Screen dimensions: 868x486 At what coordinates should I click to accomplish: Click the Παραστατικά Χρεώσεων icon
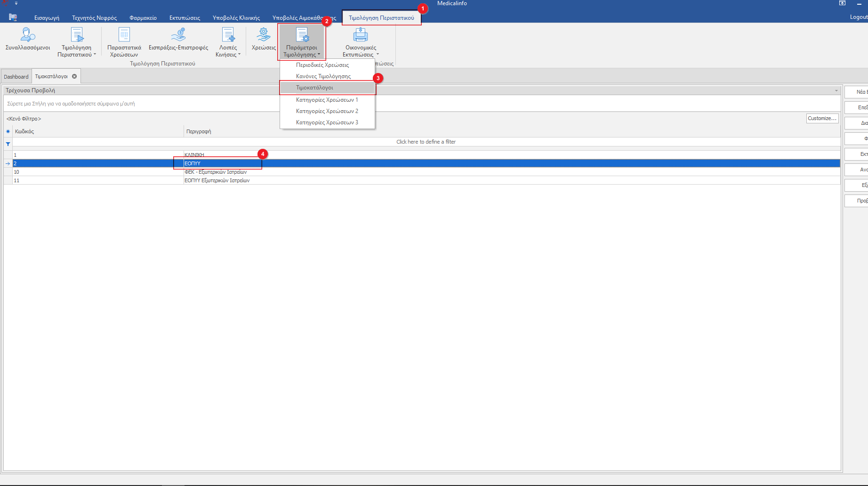pos(124,35)
